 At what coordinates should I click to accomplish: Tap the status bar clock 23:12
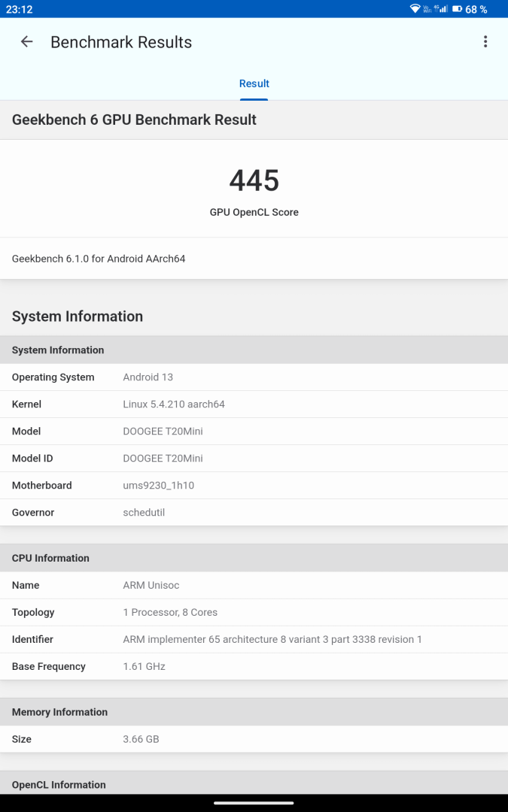point(19,9)
